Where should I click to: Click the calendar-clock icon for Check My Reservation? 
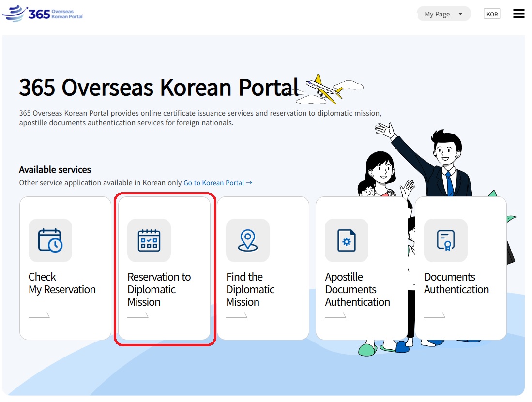(x=50, y=240)
